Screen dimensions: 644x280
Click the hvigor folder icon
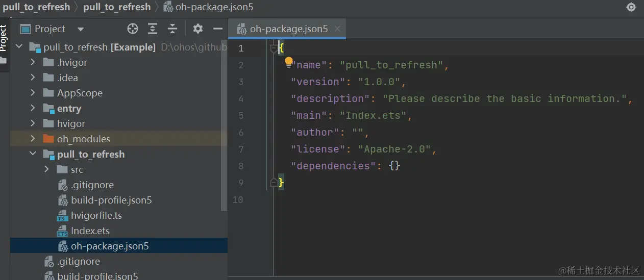pyautogui.click(x=48, y=123)
